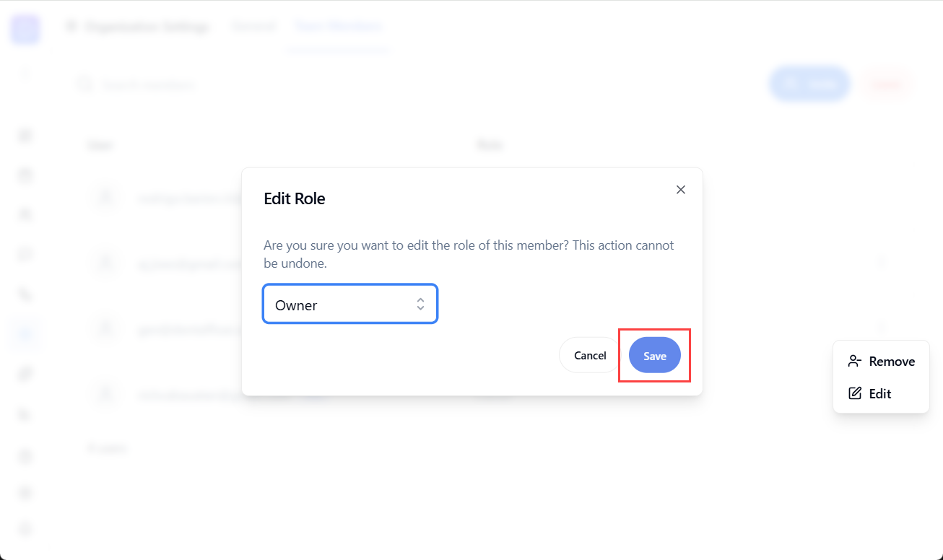Open the Team Members tab

337,26
